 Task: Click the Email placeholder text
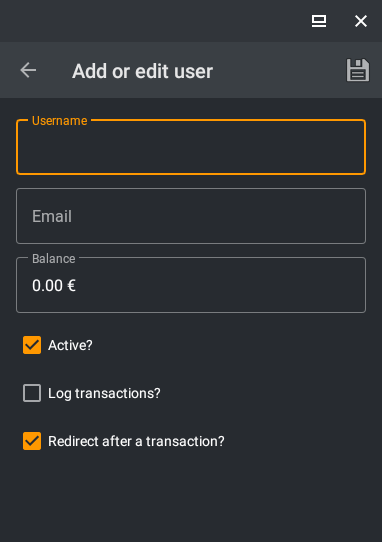pos(52,216)
